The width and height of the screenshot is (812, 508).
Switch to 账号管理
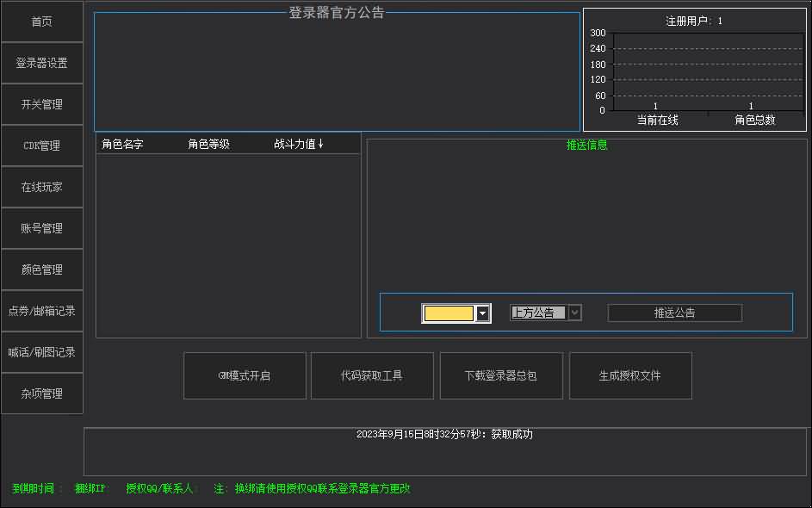pyautogui.click(x=41, y=228)
